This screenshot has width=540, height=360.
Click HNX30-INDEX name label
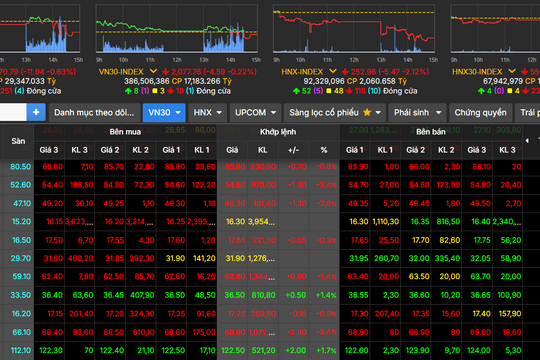[477, 72]
